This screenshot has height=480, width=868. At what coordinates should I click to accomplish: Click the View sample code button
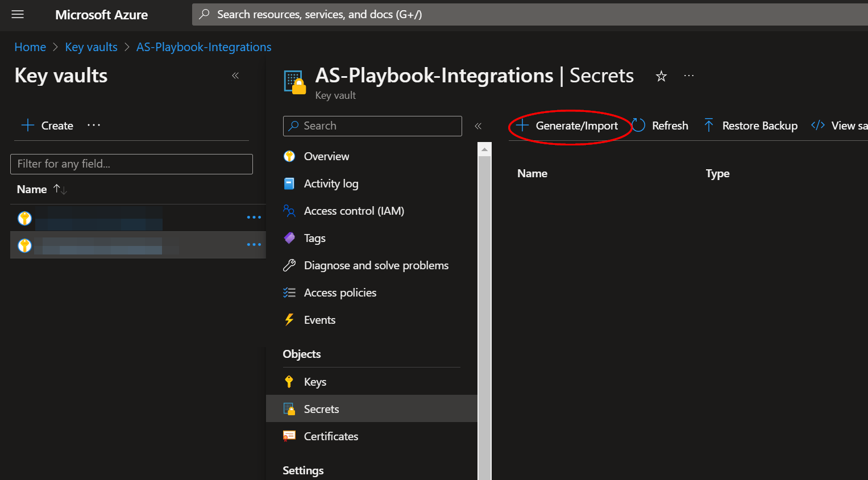tap(840, 126)
